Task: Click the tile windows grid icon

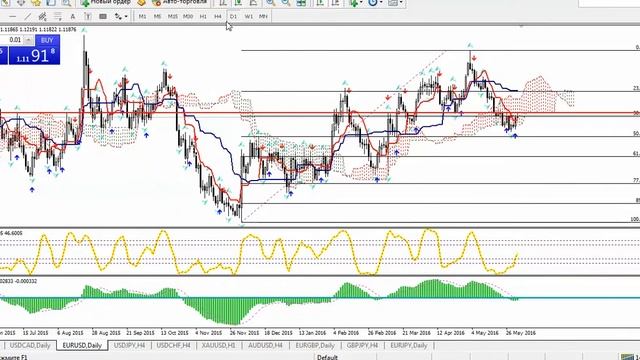Action: click(x=301, y=2)
